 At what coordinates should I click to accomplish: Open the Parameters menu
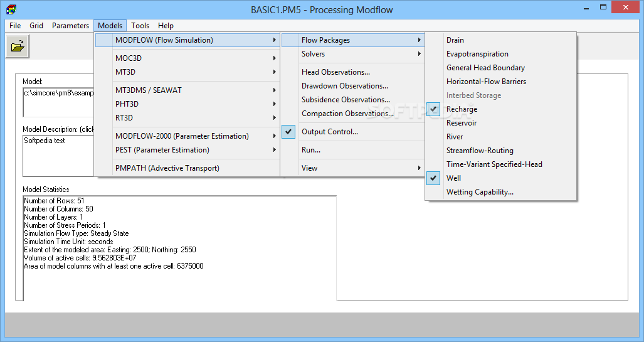(x=70, y=26)
